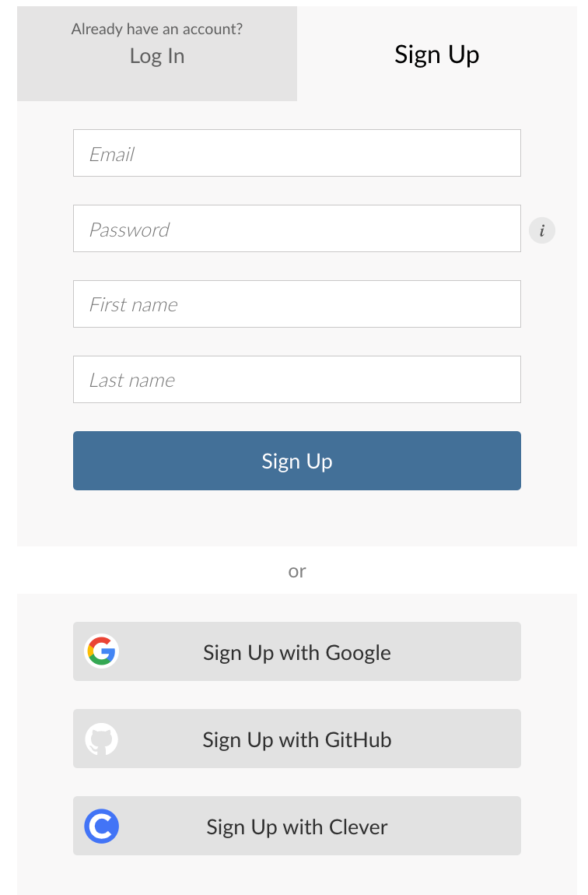Screen dimensions: 588x895
Task: Select the multicolored Google icon
Action: tap(101, 651)
